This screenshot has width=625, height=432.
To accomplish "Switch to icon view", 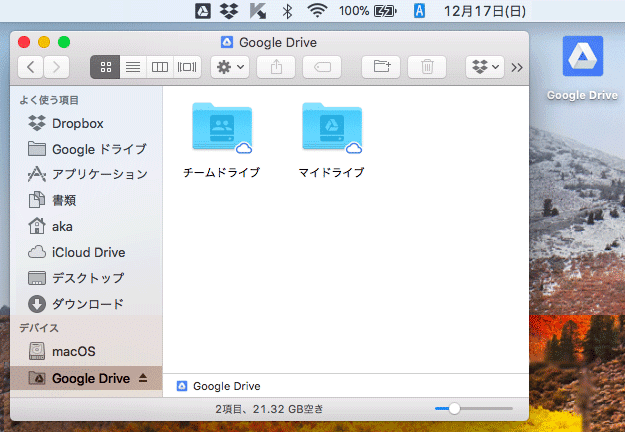I will click(x=105, y=67).
